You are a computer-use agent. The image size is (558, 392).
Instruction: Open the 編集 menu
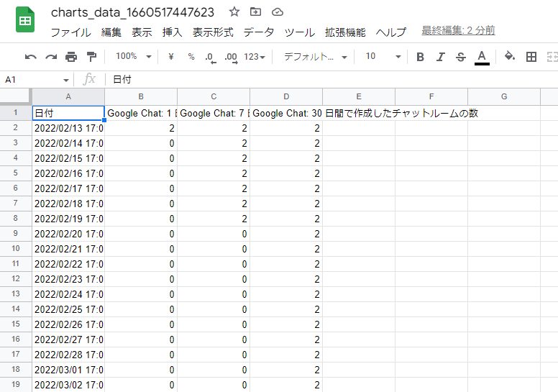(111, 32)
